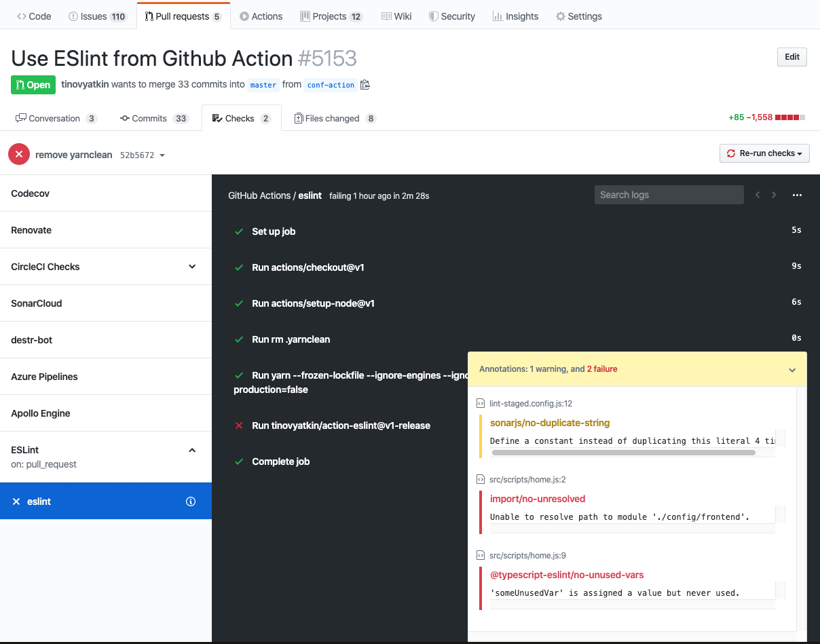
Task: Click the eslint job name in log header
Action: [310, 195]
